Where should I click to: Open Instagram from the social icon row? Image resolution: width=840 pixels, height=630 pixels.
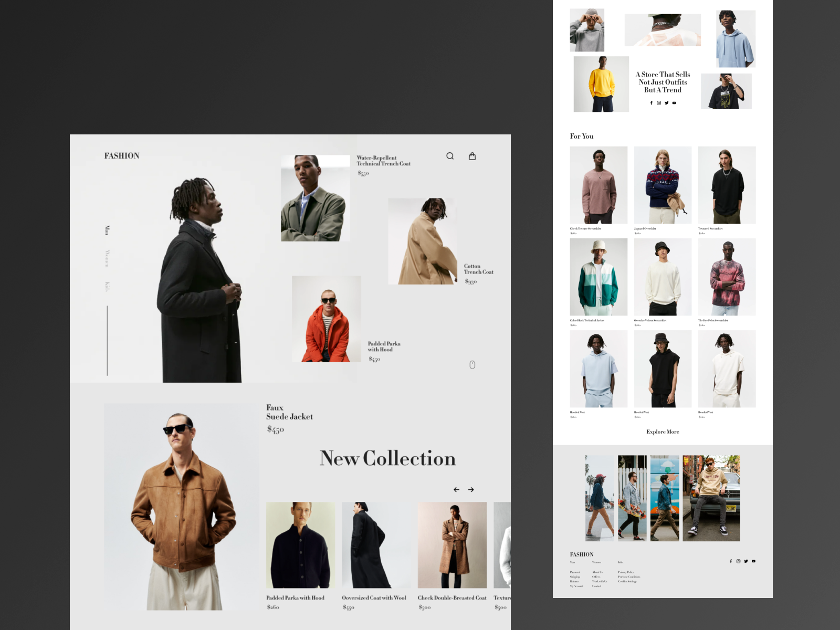coord(659,103)
